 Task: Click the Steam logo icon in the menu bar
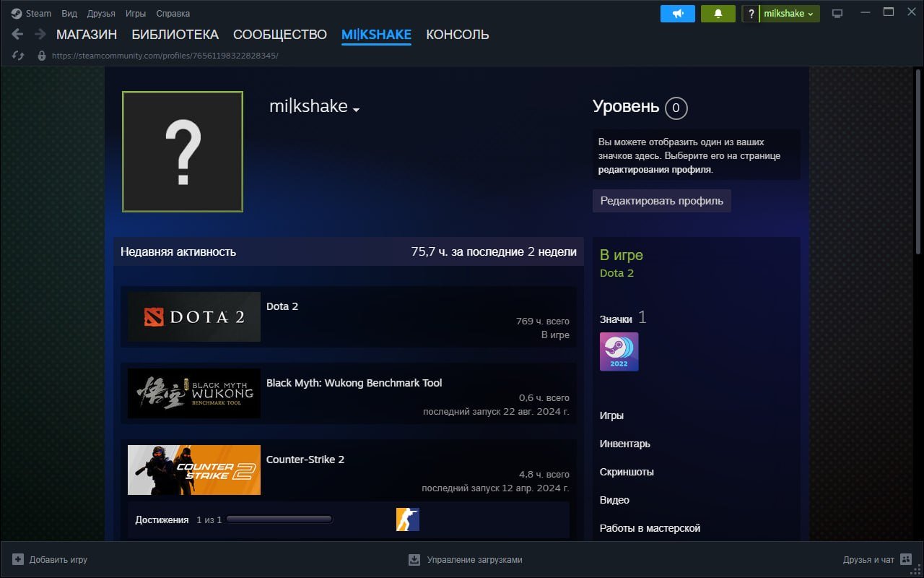click(17, 13)
